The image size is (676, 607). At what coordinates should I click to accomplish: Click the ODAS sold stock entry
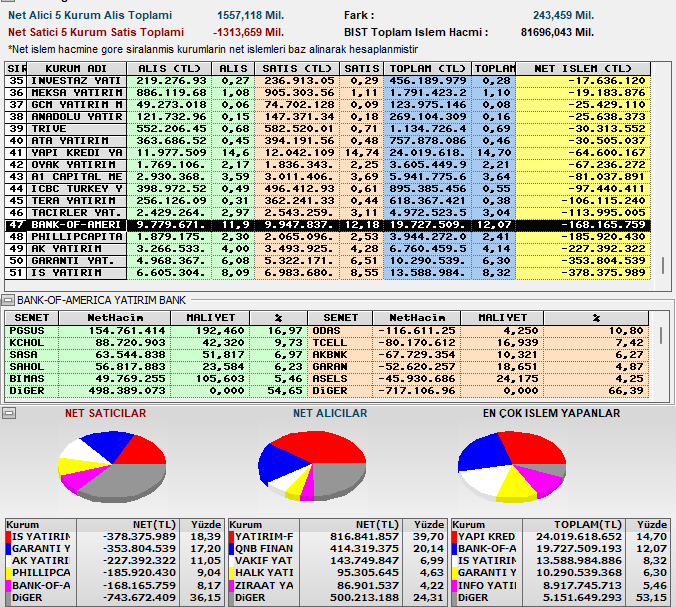point(478,331)
